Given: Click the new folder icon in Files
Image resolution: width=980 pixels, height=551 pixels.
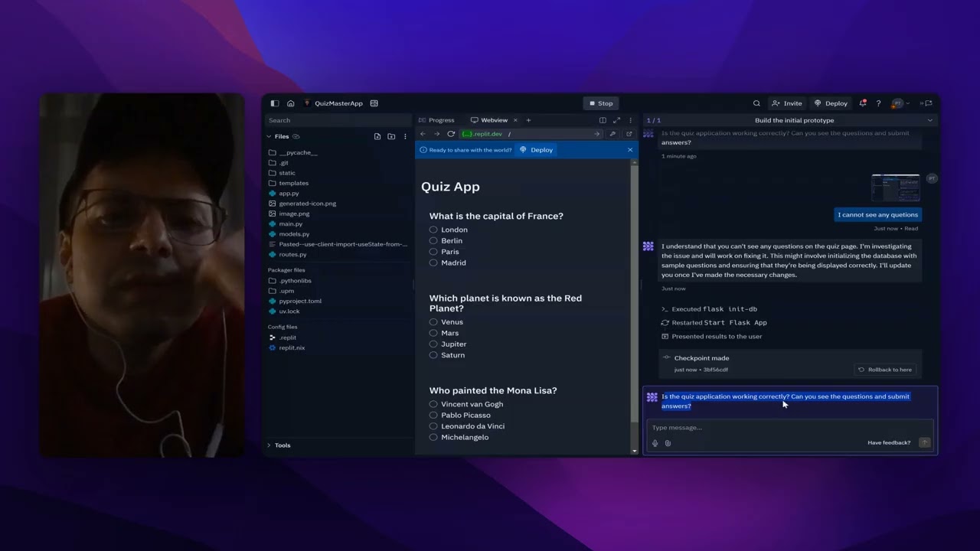Looking at the screenshot, I should pos(391,136).
